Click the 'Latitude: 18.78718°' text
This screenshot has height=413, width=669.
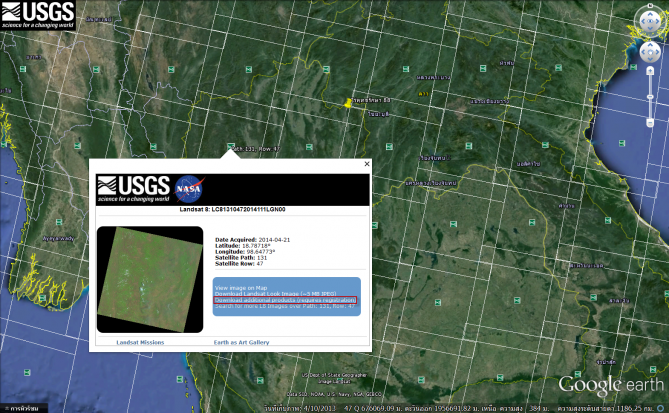tap(242, 246)
